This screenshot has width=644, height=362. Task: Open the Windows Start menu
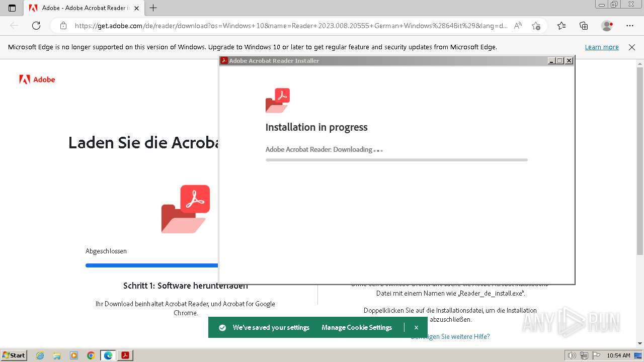[14, 355]
